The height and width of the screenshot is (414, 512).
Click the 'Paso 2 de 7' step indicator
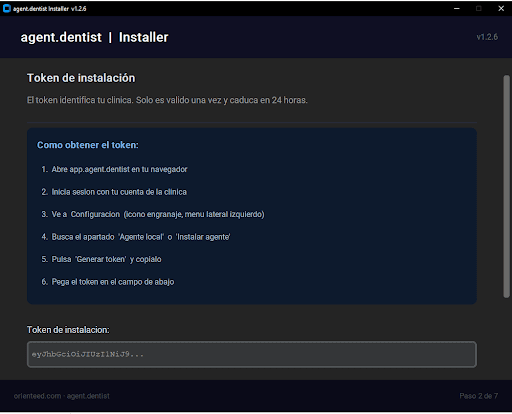coord(479,396)
